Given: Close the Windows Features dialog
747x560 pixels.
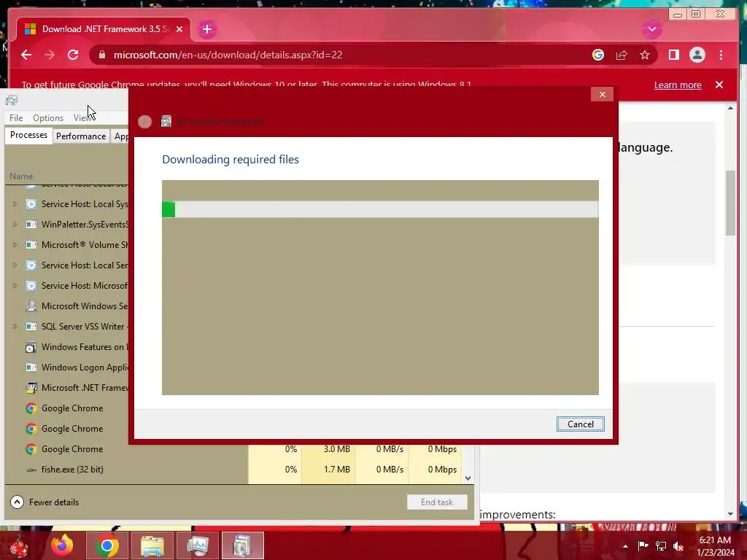Looking at the screenshot, I should [602, 94].
